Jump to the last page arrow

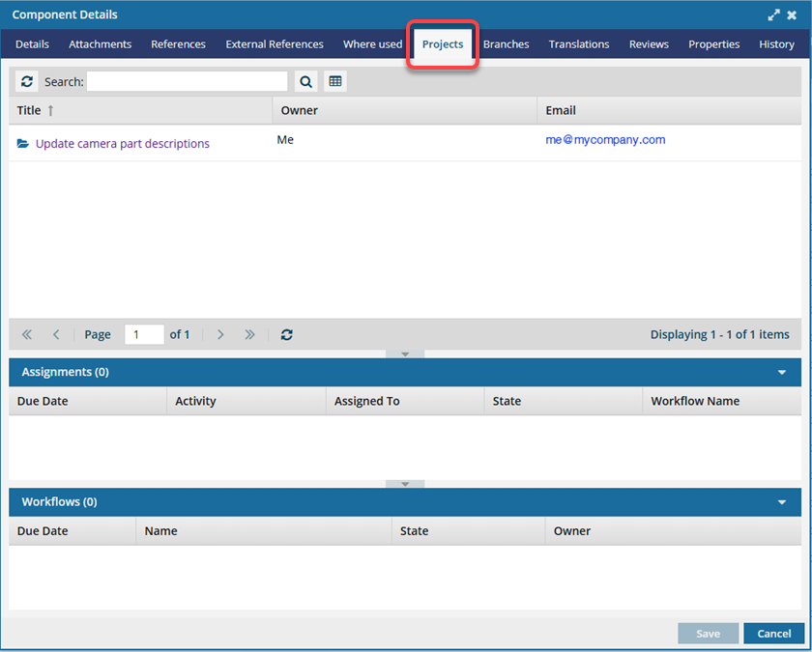tap(249, 335)
